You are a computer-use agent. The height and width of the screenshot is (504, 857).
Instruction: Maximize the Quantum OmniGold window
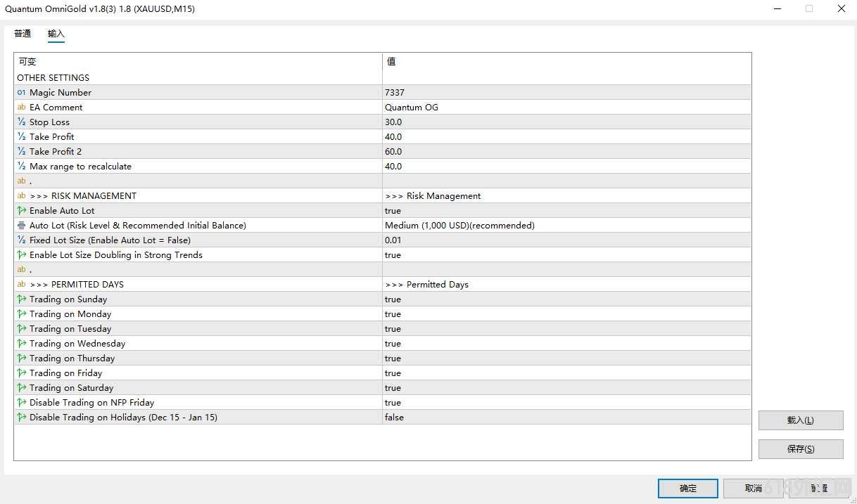click(x=809, y=8)
